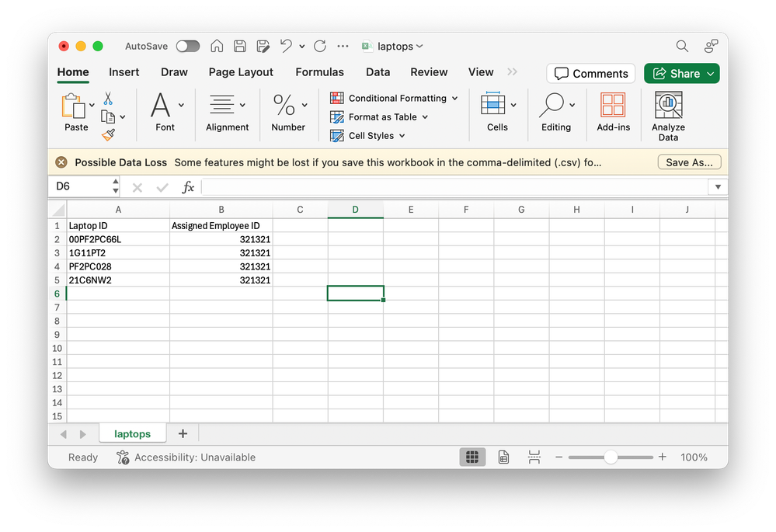Enable Normal view from the status bar
776x532 pixels.
(472, 457)
